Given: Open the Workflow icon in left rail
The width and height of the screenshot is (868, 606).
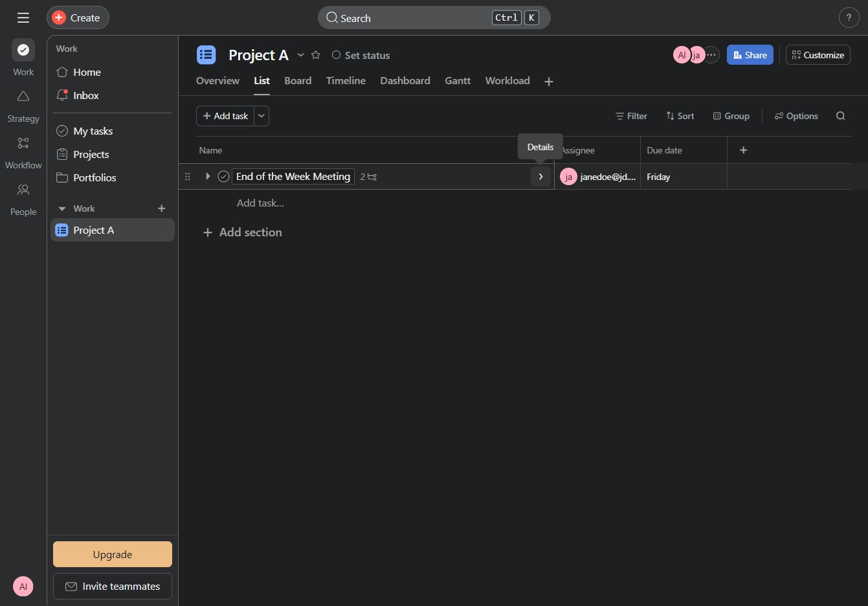Looking at the screenshot, I should [23, 143].
